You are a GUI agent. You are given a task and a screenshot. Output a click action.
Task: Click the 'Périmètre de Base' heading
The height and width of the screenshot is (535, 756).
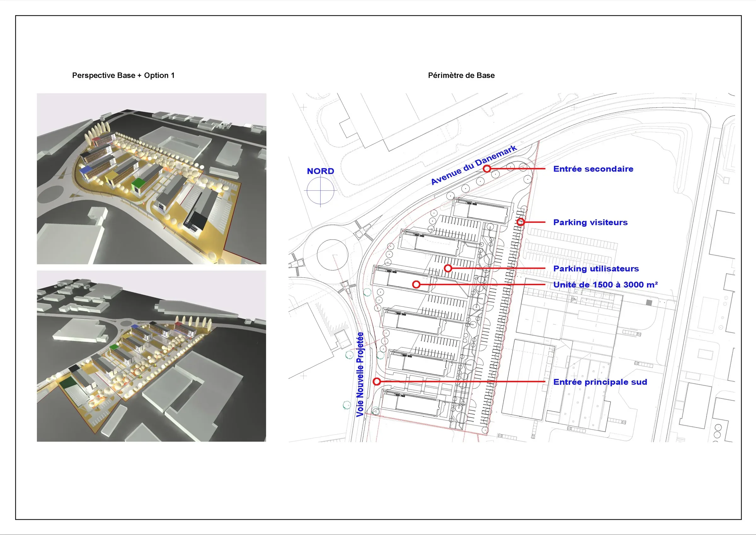(x=461, y=76)
